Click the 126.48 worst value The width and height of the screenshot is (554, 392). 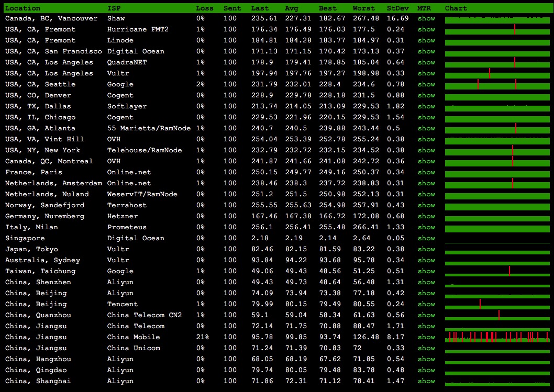[365, 337]
